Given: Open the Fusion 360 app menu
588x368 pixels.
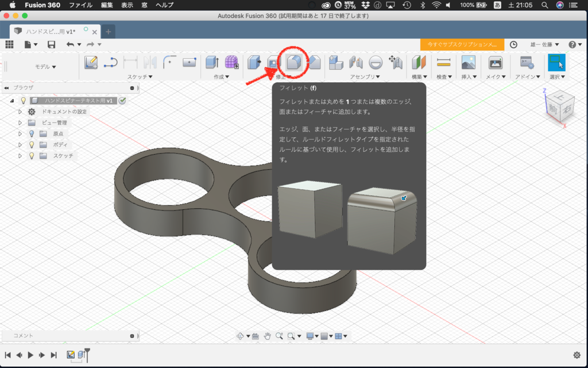Looking at the screenshot, I should (42, 5).
